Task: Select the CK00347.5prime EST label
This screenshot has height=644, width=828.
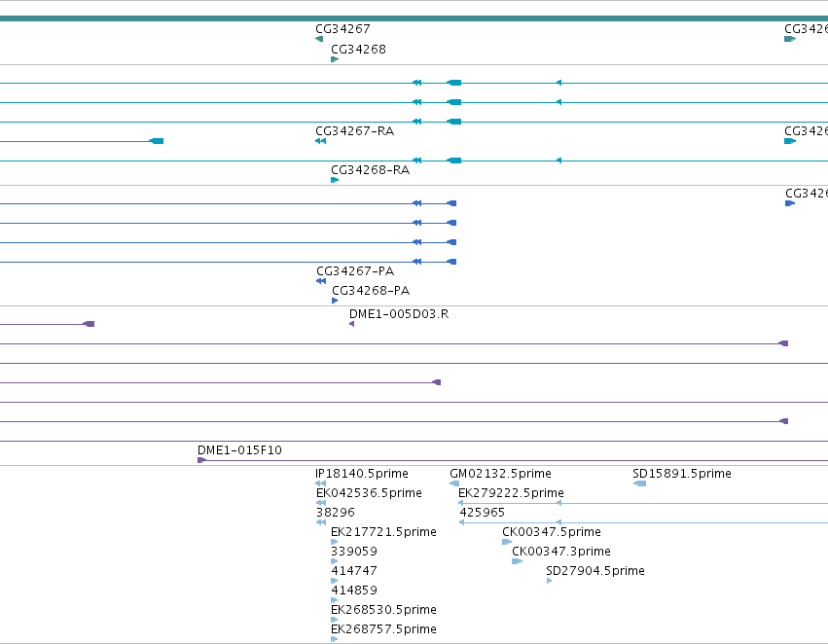Action: point(552,531)
